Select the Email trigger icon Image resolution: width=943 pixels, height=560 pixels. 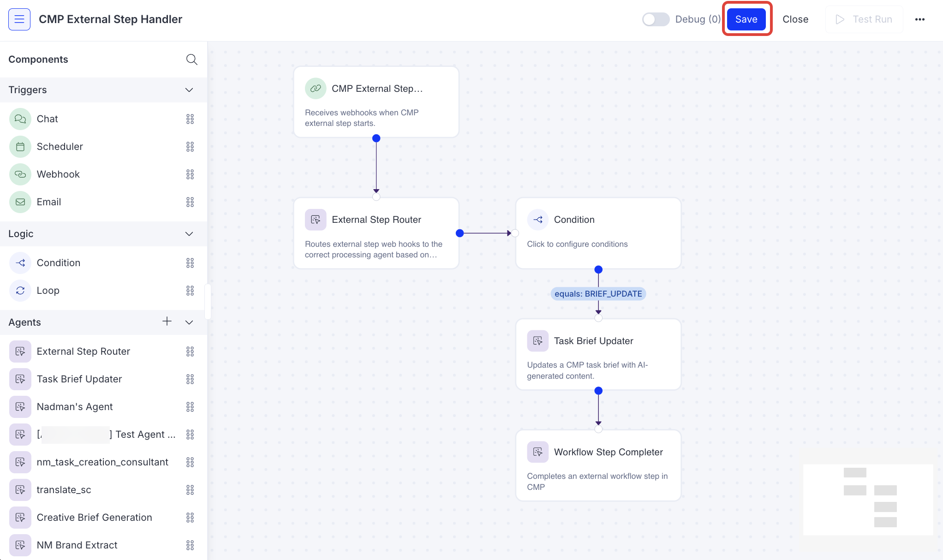point(20,202)
